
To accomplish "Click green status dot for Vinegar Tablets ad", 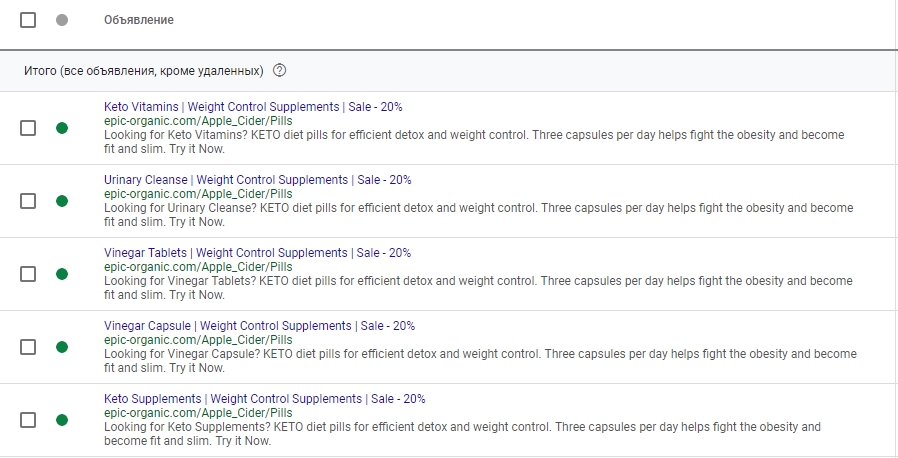I will click(x=62, y=274).
